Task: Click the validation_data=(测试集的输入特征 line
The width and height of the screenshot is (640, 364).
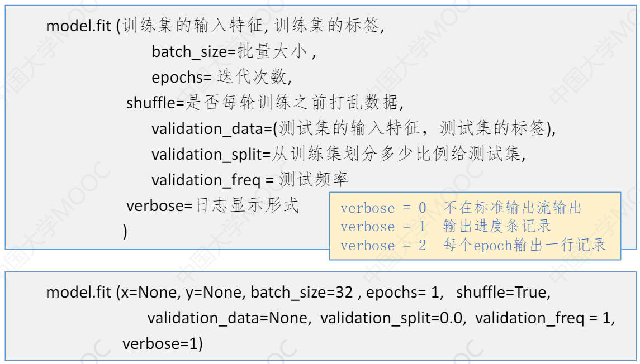Action: [x=353, y=129]
